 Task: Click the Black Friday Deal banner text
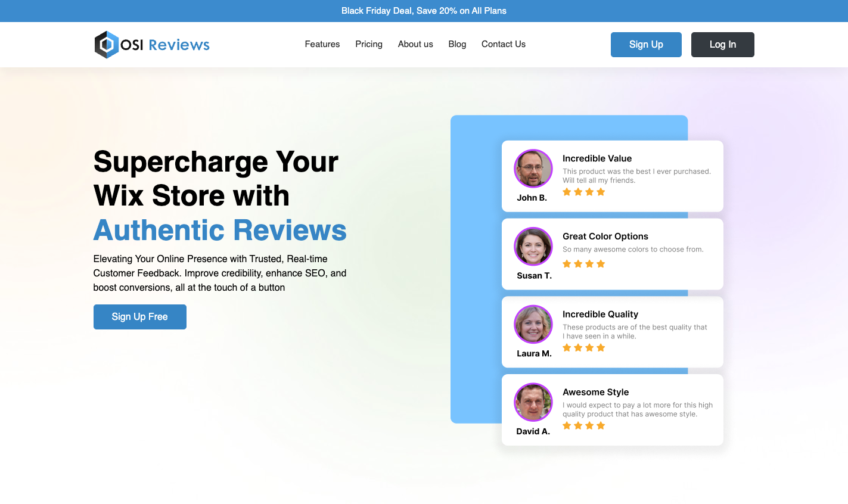[x=424, y=11]
